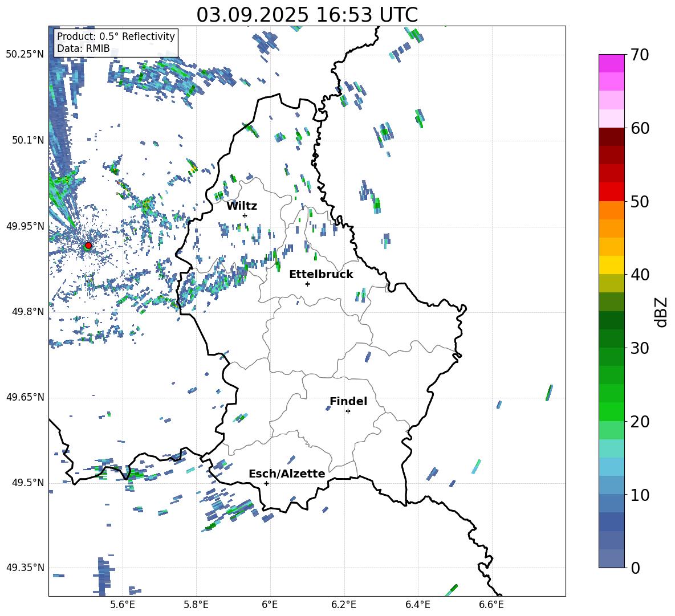Screen dimensions: 675x616
Task: Click the 6.6°E longitude label
Action: [491, 605]
